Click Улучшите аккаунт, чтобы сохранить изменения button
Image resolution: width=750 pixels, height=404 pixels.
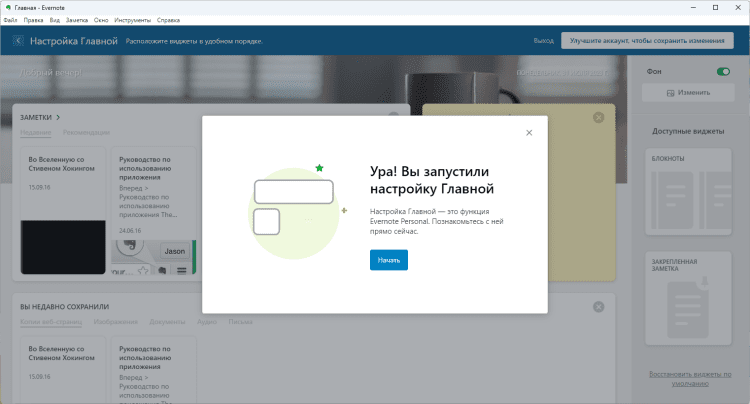tap(647, 41)
